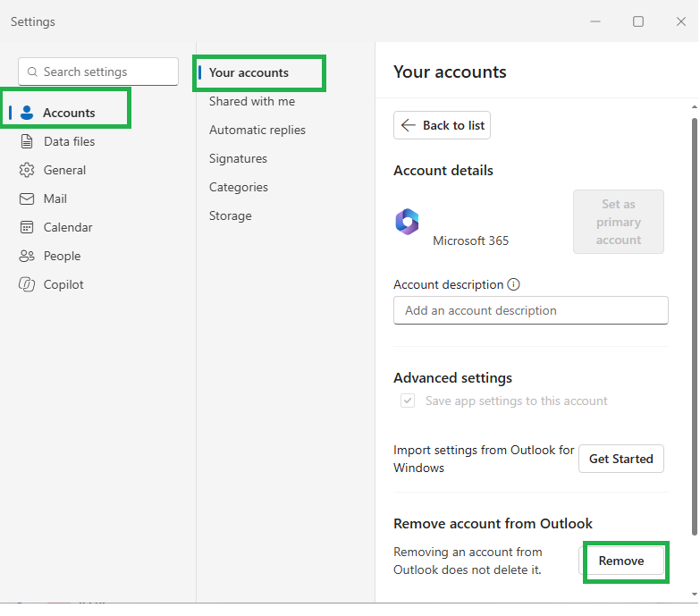Click the Advanced settings heading
Viewport: 700px width, 616px height.
coord(452,377)
